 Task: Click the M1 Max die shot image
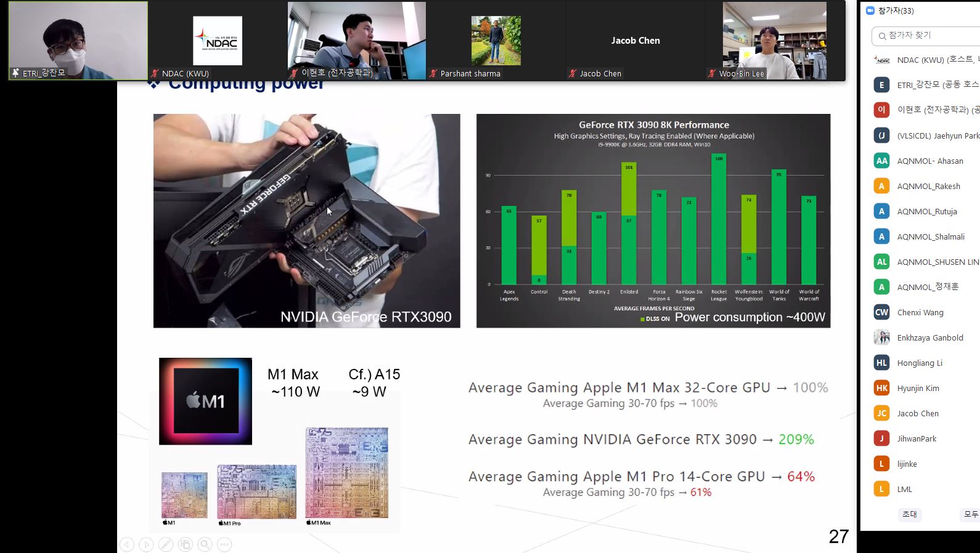(x=346, y=472)
